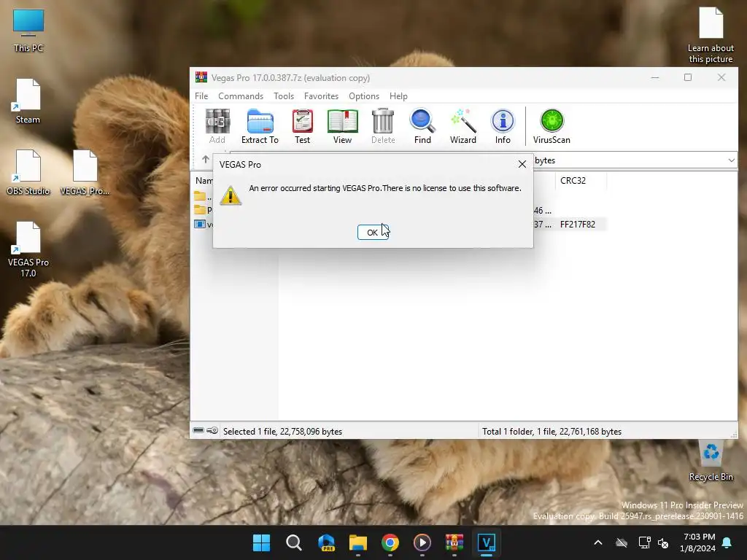Viewport: 747px width, 560px height.
Task: Open Google Chrome from taskbar
Action: [x=390, y=542]
